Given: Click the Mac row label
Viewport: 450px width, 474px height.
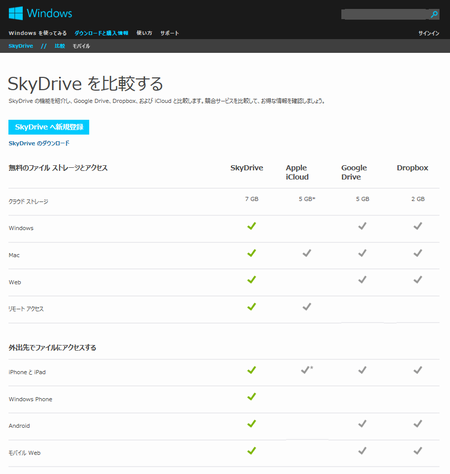Looking at the screenshot, I should click(x=14, y=255).
